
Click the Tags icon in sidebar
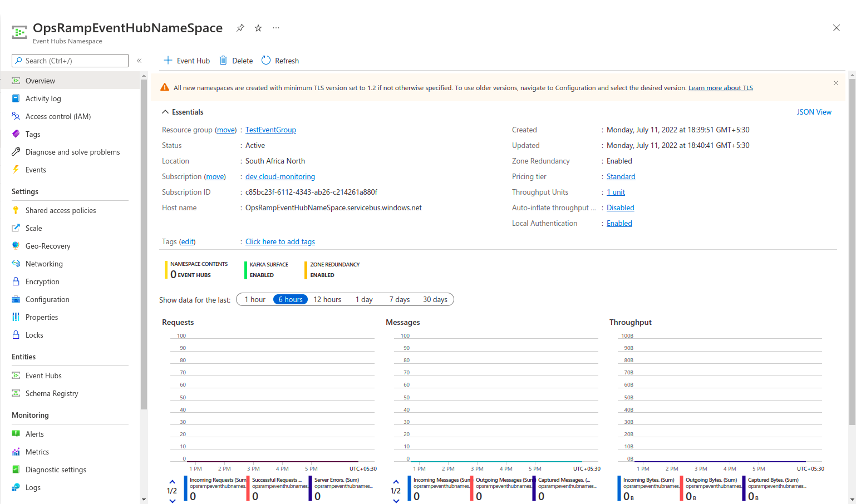pyautogui.click(x=16, y=134)
